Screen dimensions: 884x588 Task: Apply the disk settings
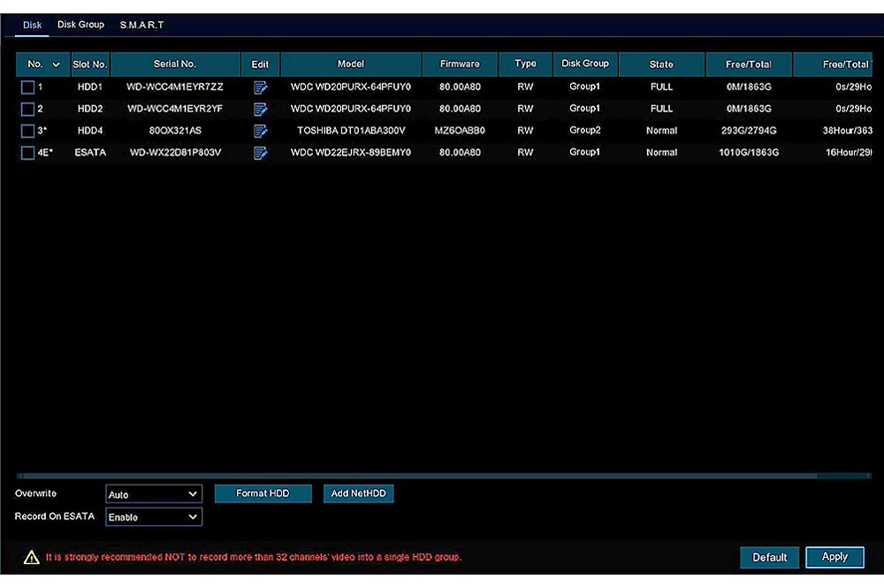[x=834, y=557]
